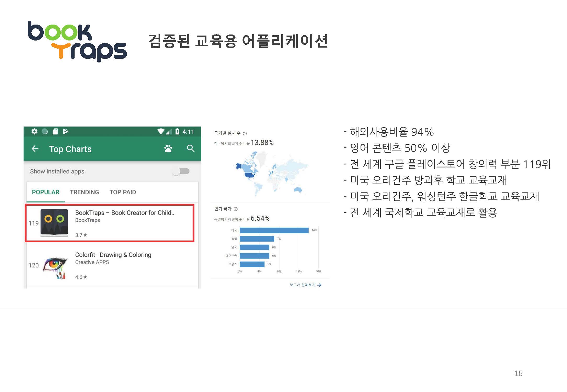This screenshot has height=392, width=567.
Task: Click the Top Charts title
Action: pyautogui.click(x=70, y=149)
